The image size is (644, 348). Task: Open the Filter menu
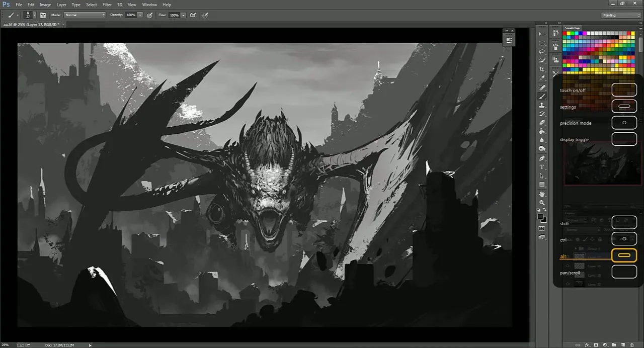(x=107, y=5)
